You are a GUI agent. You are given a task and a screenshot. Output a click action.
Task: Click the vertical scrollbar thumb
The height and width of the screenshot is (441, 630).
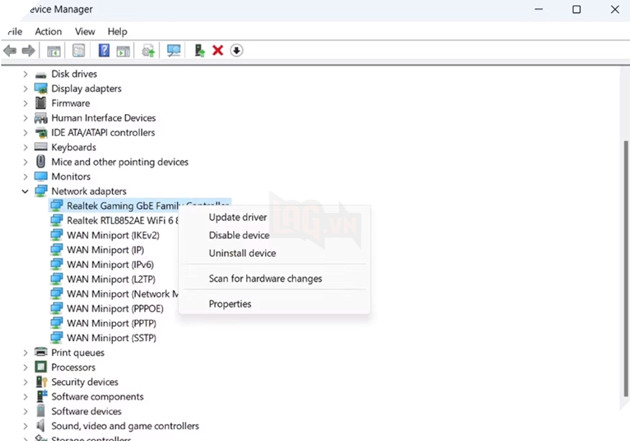point(625,268)
